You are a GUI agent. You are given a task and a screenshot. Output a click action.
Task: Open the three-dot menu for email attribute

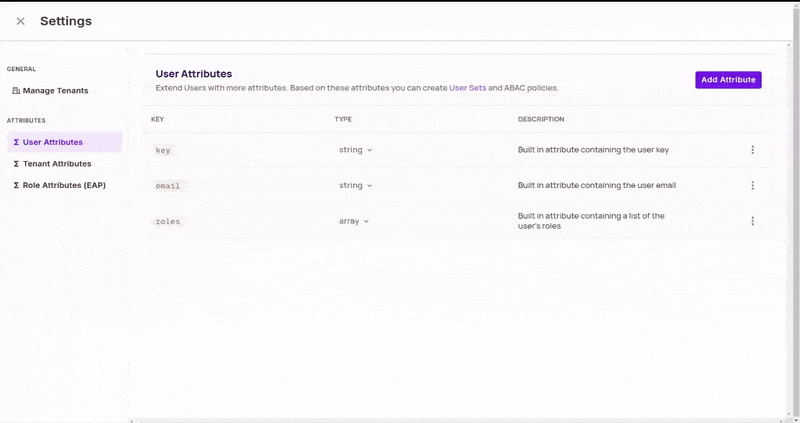click(752, 185)
